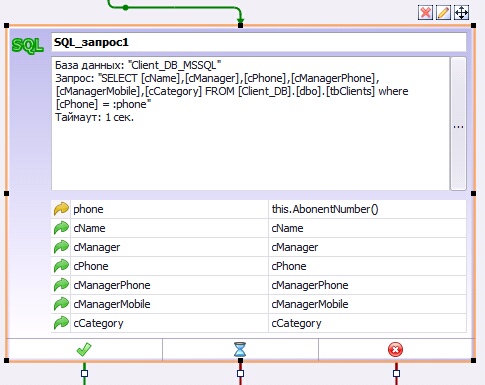Delete the block with red X icon
Screen dimensions: 485x385
425,13
